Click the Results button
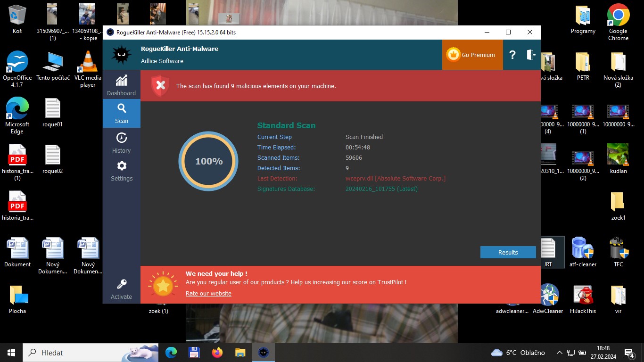The height and width of the screenshot is (362, 644). (508, 252)
